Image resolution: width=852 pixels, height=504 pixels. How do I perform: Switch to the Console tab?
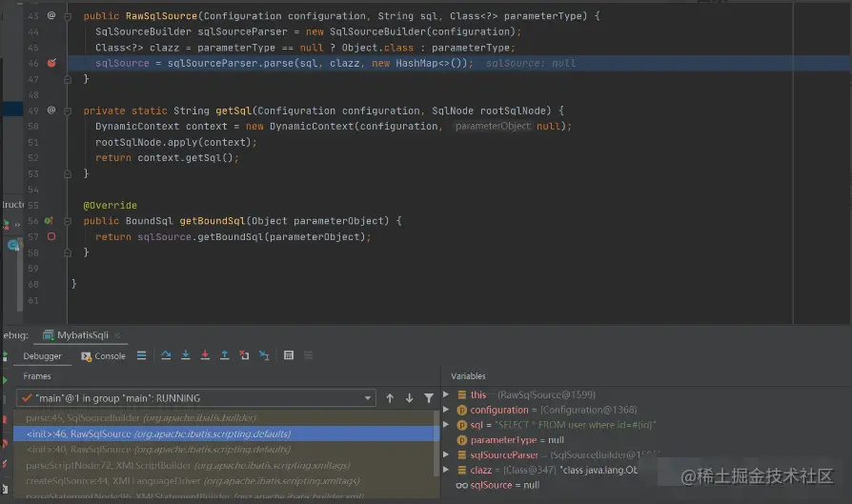tap(103, 356)
